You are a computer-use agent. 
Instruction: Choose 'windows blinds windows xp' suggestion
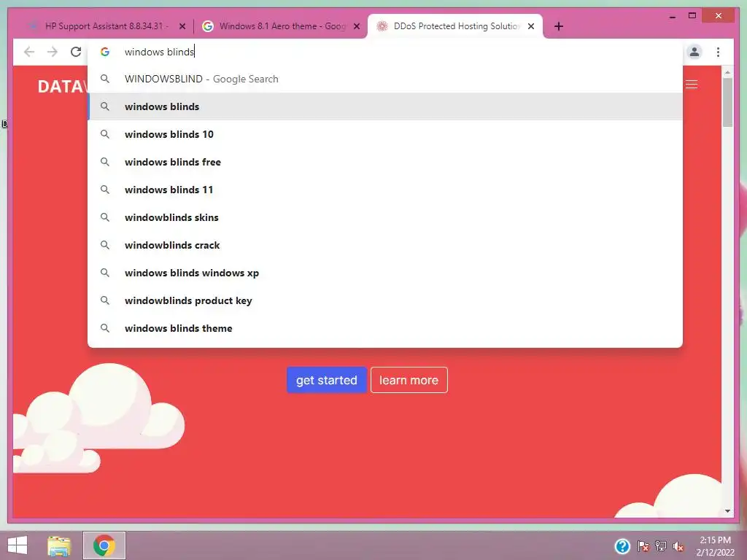coord(385,273)
